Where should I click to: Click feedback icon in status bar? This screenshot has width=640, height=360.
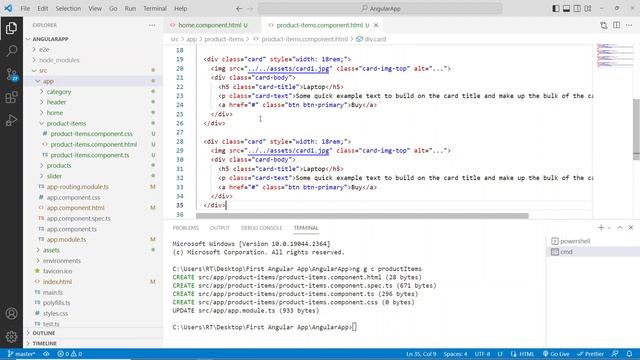[x=615, y=354]
